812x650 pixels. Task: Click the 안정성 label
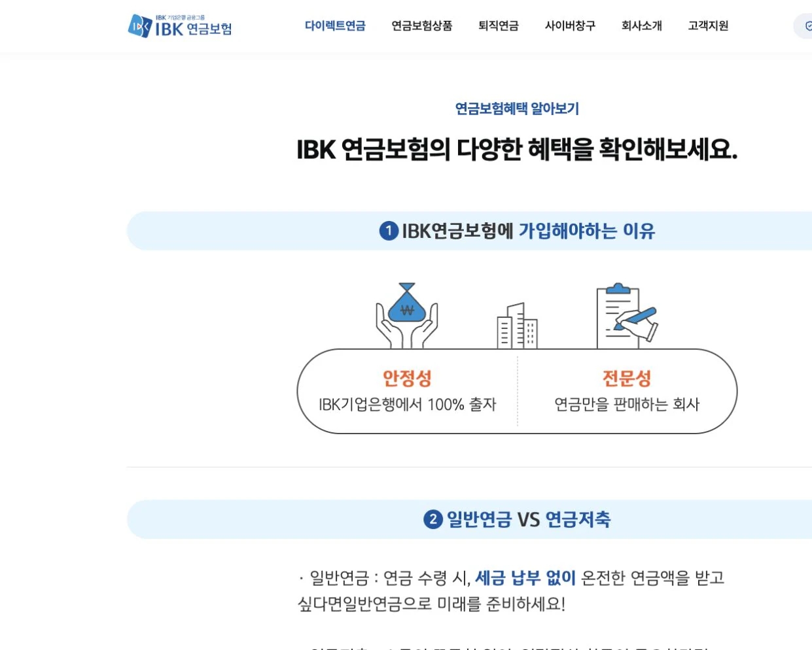407,378
